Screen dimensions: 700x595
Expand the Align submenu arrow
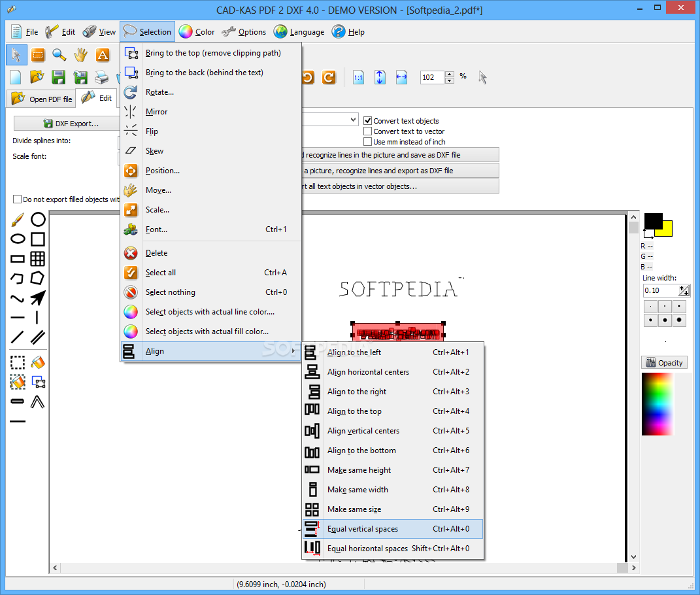point(293,351)
